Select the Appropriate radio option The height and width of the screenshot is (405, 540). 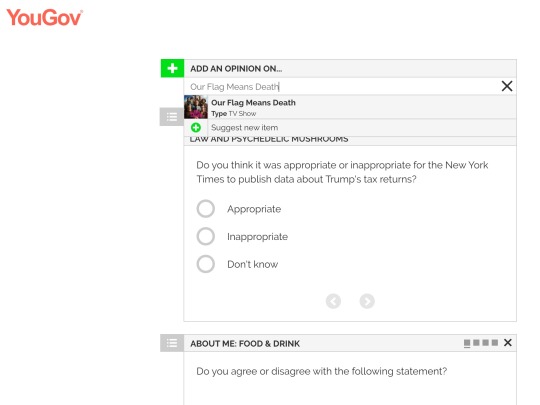pyautogui.click(x=206, y=209)
